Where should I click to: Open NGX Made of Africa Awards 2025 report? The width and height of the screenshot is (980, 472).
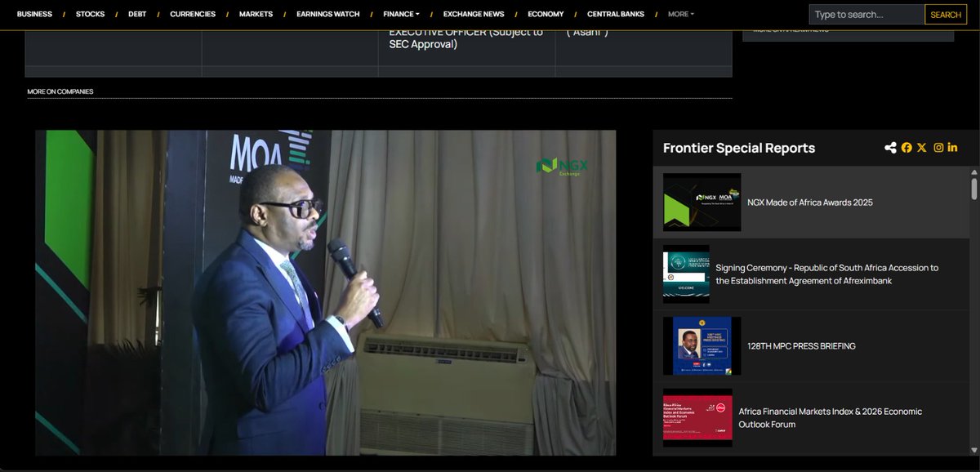(x=810, y=203)
